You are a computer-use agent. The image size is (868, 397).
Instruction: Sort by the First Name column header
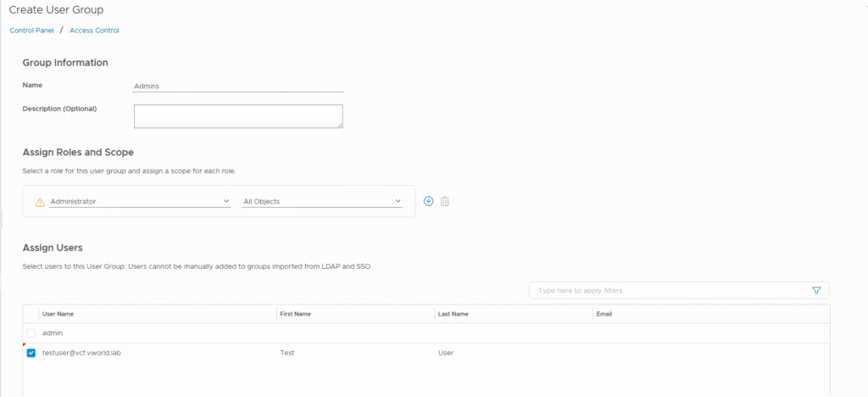(x=295, y=314)
